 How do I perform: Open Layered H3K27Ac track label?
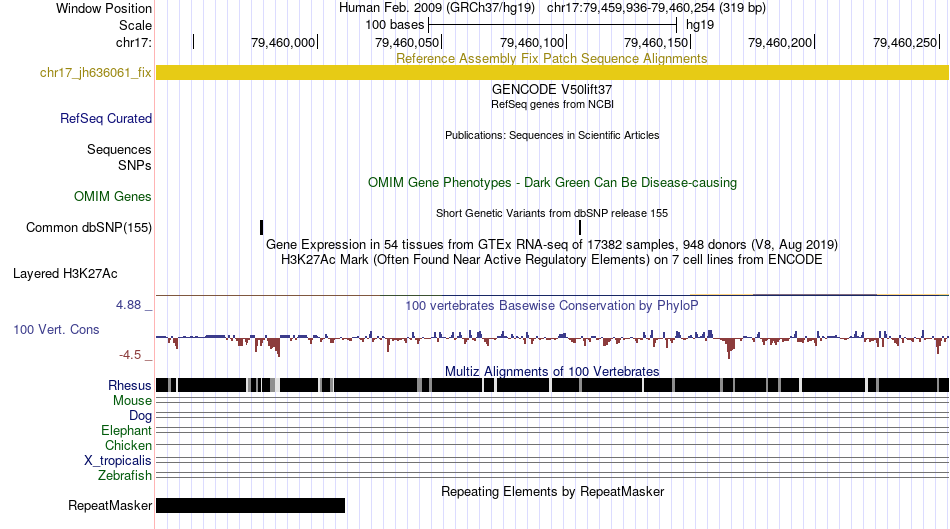(x=65, y=274)
